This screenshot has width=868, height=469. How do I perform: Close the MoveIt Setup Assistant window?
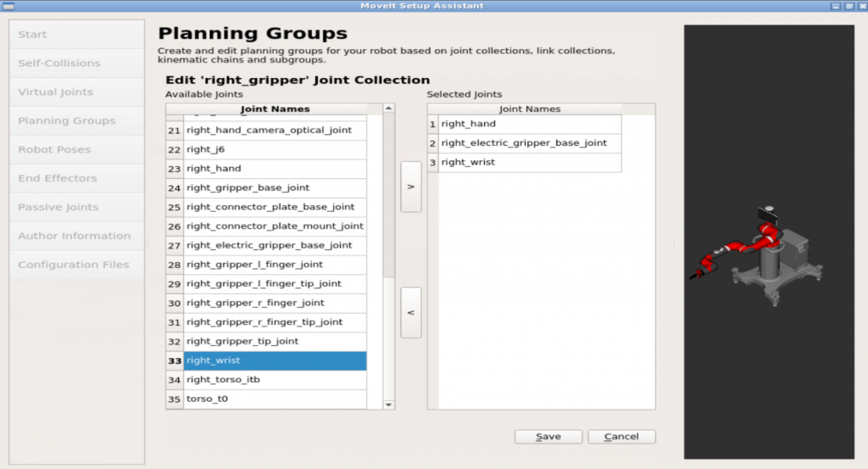tap(862, 6)
